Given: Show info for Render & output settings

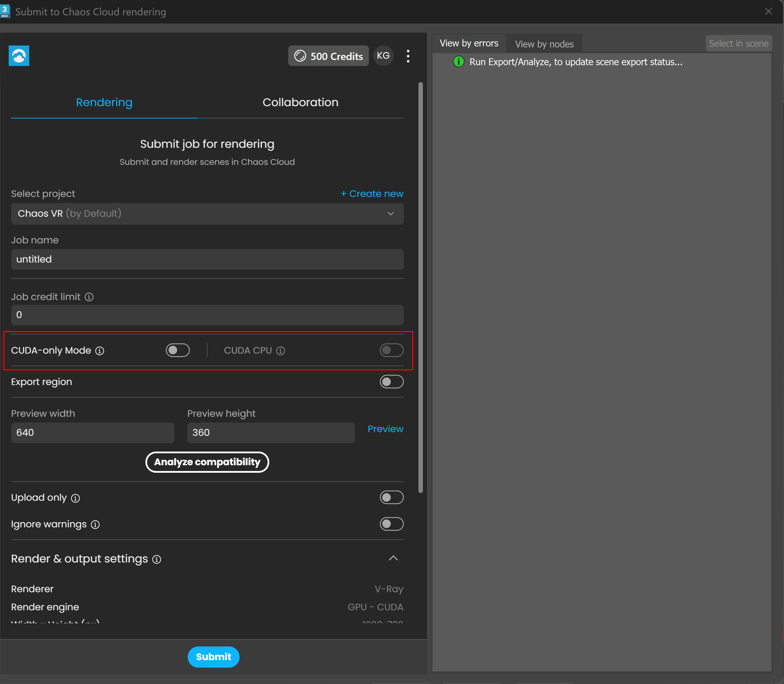Looking at the screenshot, I should (157, 559).
